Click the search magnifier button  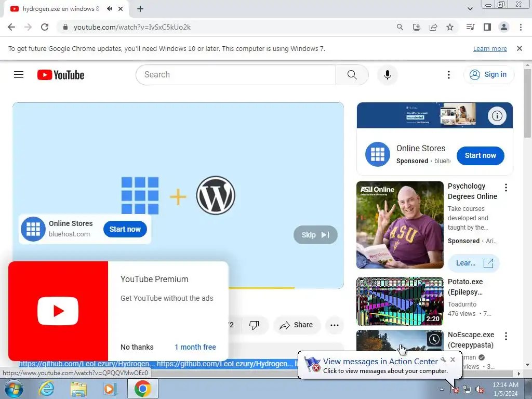pos(352,75)
